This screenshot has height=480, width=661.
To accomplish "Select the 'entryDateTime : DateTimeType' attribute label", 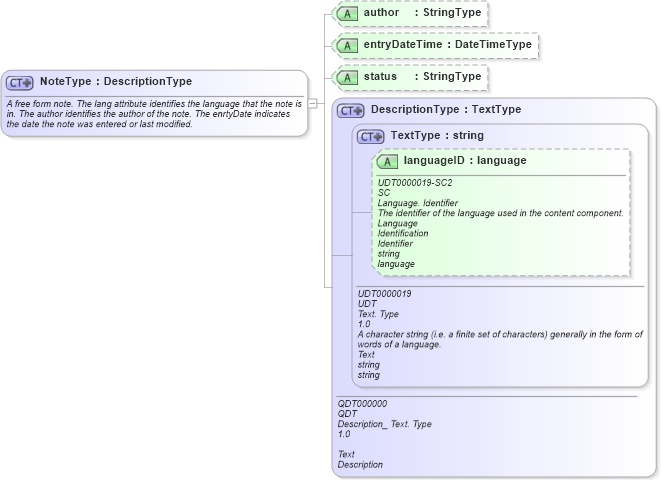I will [x=448, y=44].
